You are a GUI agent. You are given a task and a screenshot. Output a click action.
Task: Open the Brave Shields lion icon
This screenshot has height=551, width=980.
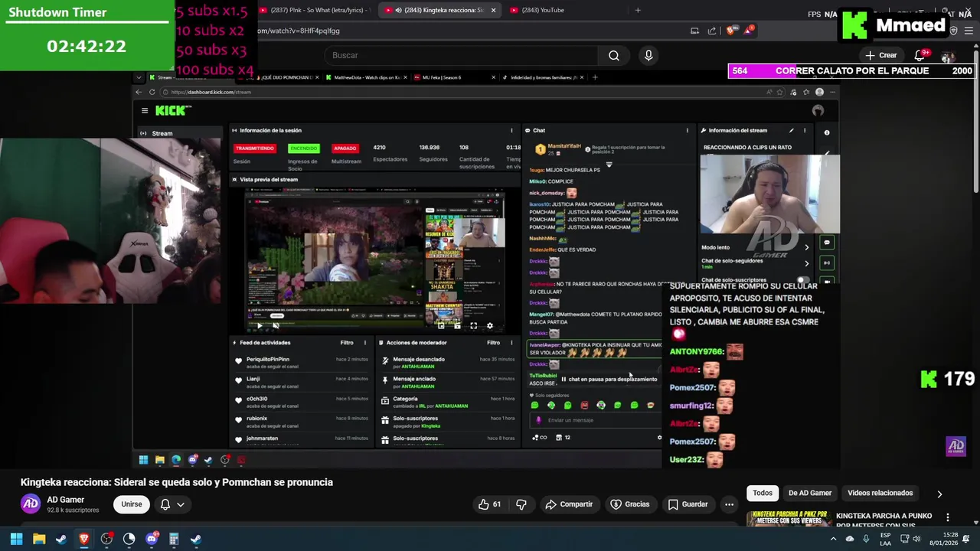730,31
